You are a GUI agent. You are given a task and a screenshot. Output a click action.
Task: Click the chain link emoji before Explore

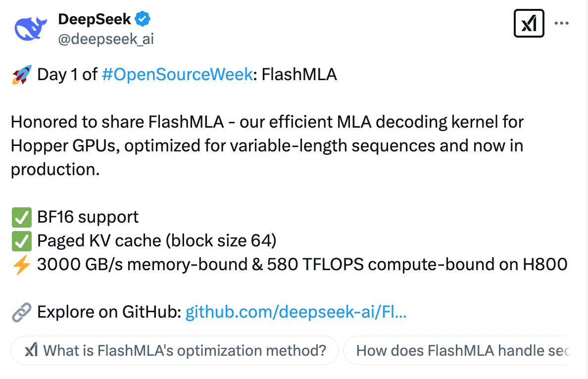[x=21, y=312]
